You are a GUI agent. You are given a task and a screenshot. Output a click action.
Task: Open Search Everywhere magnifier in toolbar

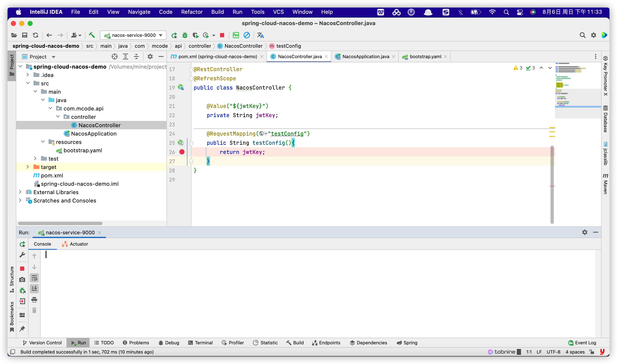point(583,35)
